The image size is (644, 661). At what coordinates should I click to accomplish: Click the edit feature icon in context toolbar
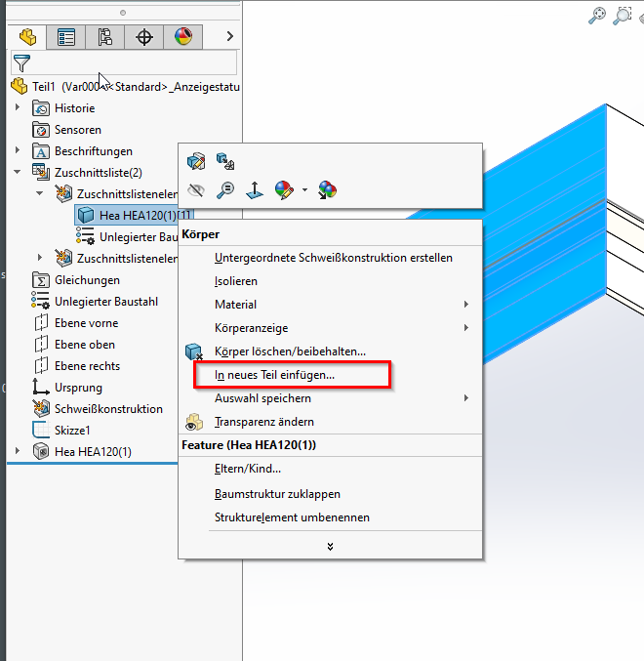point(196,161)
